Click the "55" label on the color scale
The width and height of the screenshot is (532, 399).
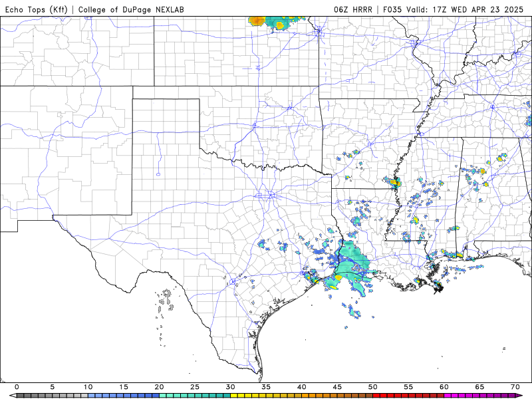pos(408,387)
